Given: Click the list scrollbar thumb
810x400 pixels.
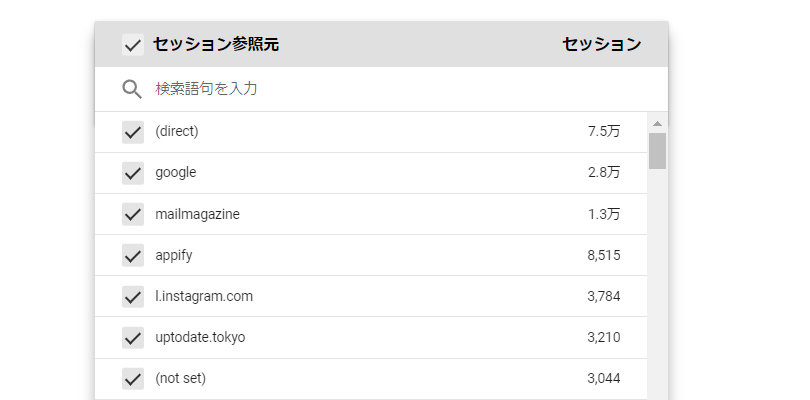Looking at the screenshot, I should [657, 150].
